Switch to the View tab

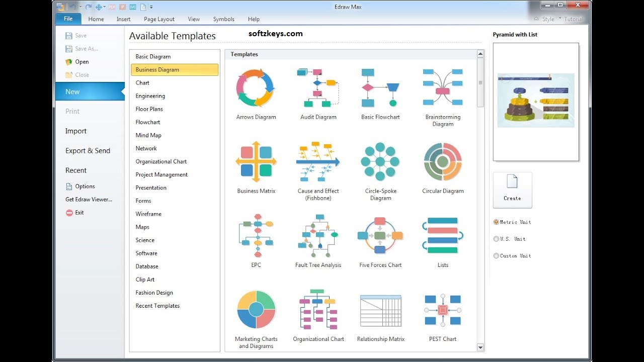pos(194,19)
